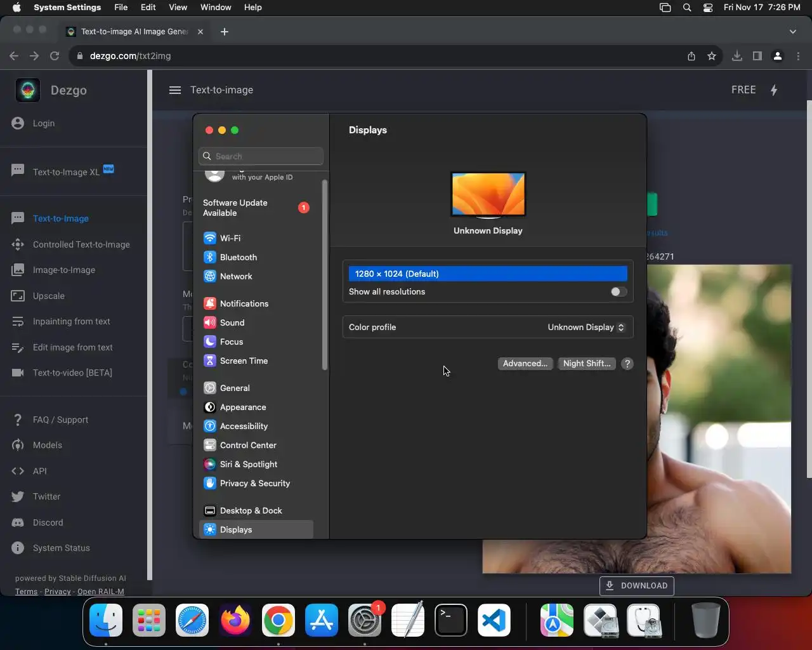Open the Apple menu
This screenshot has height=650, width=812.
click(x=16, y=7)
